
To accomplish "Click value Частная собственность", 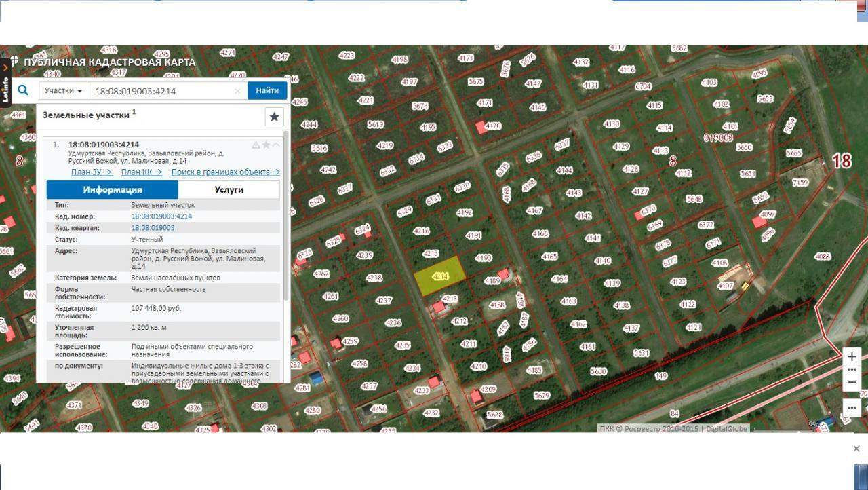I will 168,289.
